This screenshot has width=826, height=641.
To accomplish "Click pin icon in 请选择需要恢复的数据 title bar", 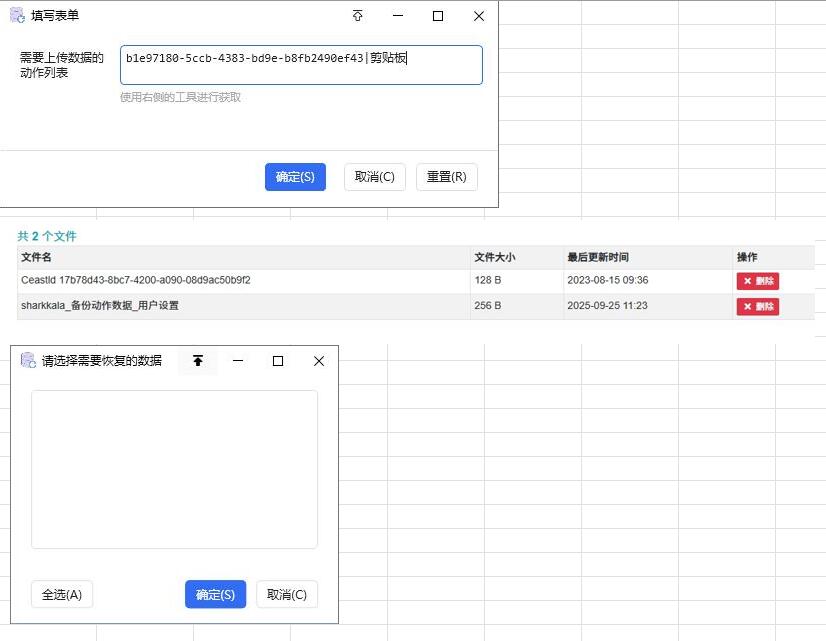I will tap(198, 361).
